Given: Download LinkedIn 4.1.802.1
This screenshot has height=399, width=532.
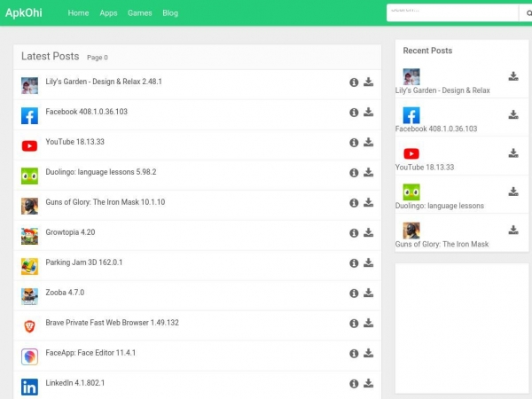Looking at the screenshot, I should (x=369, y=383).
